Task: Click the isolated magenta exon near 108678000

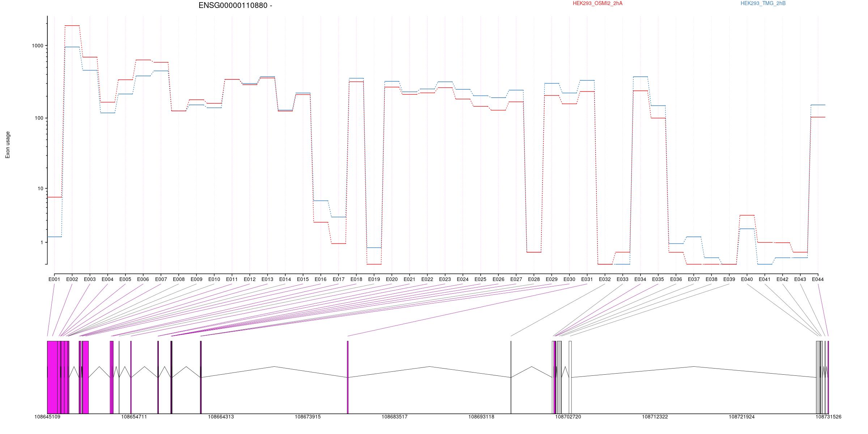Action: click(x=348, y=377)
